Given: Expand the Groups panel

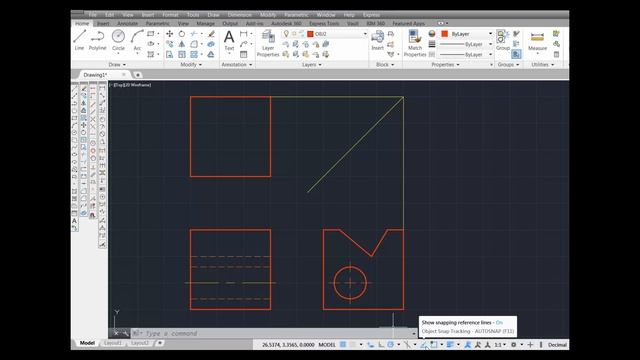Looking at the screenshot, I should pyautogui.click(x=508, y=64).
